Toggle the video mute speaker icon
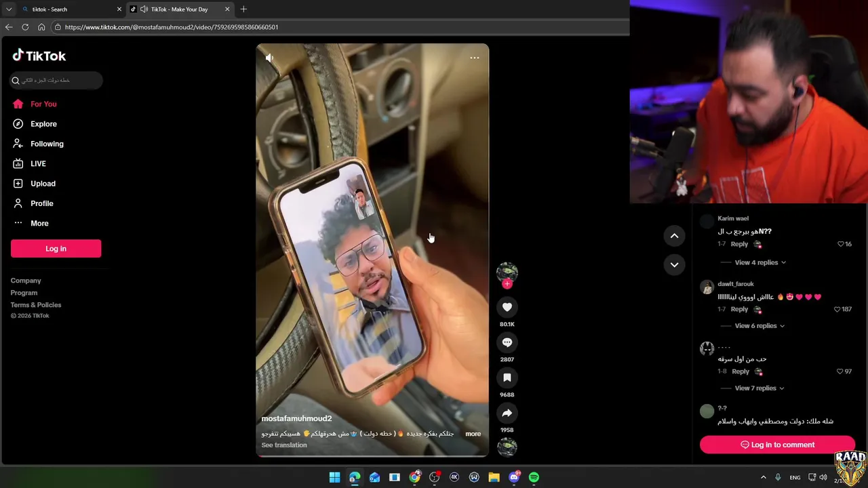The image size is (868, 488). (269, 58)
